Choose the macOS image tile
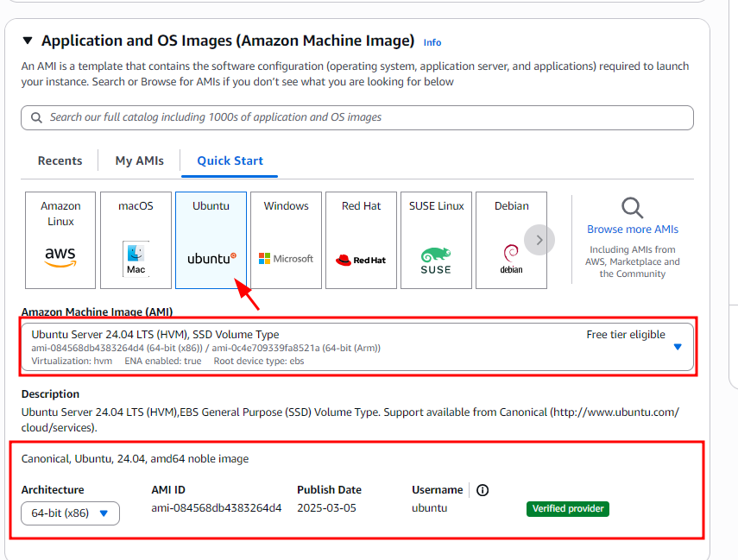This screenshot has height=560, width=738. (136, 240)
